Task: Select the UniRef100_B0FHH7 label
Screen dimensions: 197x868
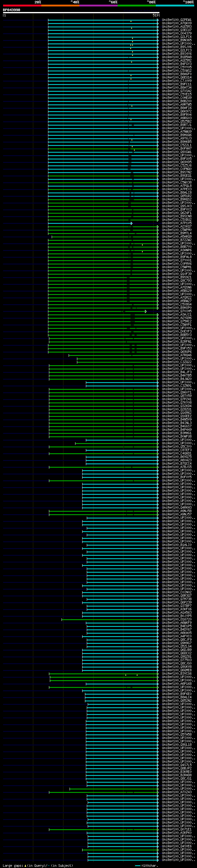Action: pyautogui.click(x=177, y=149)
